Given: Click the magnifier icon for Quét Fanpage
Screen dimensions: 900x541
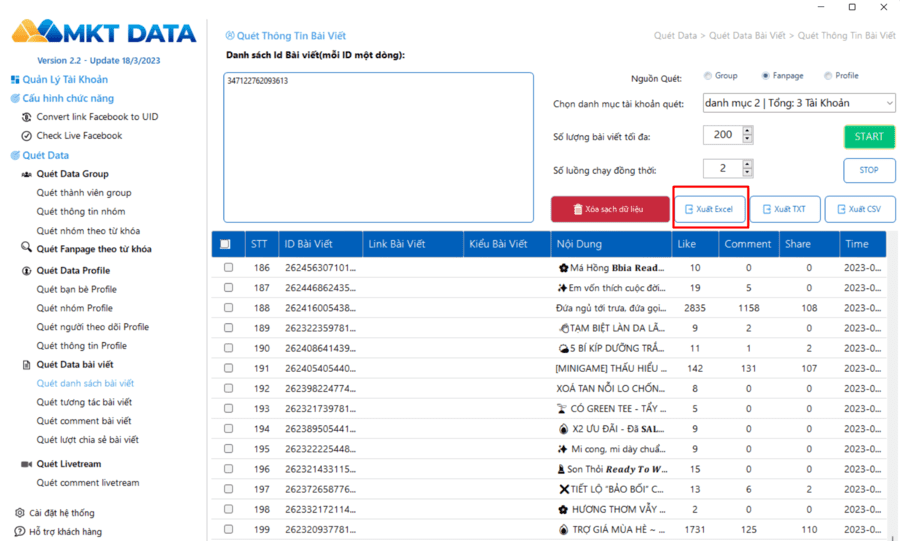Looking at the screenshot, I should coord(26,247).
